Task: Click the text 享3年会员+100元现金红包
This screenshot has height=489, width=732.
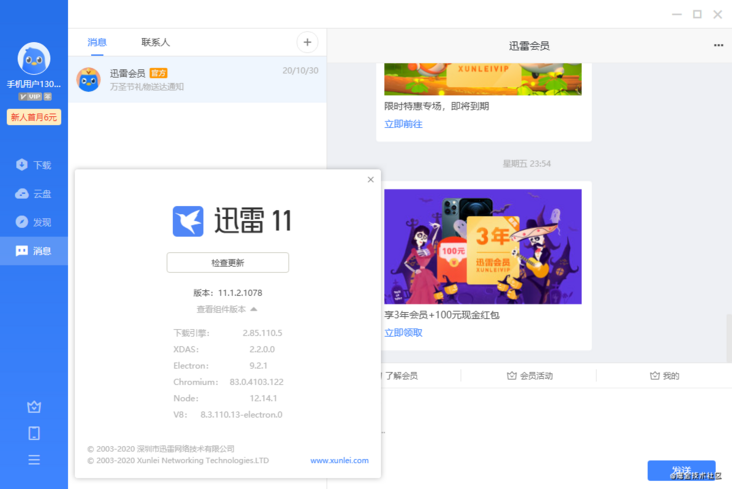Action: click(442, 315)
